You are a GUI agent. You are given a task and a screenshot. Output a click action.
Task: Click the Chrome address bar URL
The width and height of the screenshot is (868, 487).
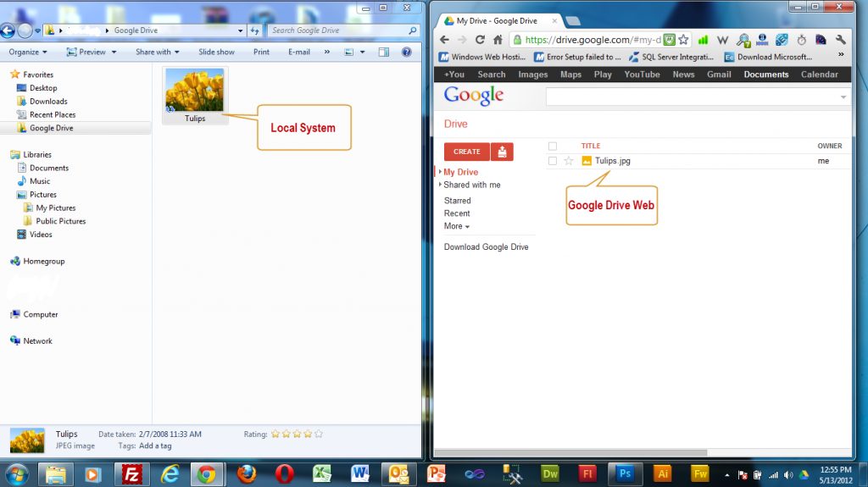(593, 40)
